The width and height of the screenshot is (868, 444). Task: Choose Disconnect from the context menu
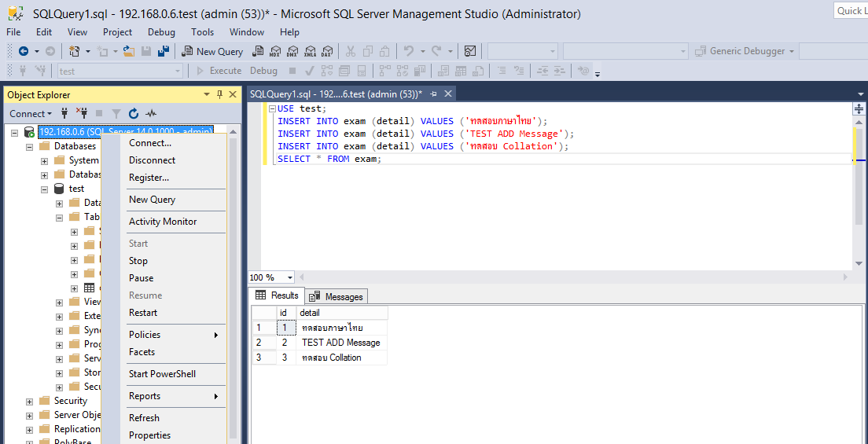coord(153,160)
